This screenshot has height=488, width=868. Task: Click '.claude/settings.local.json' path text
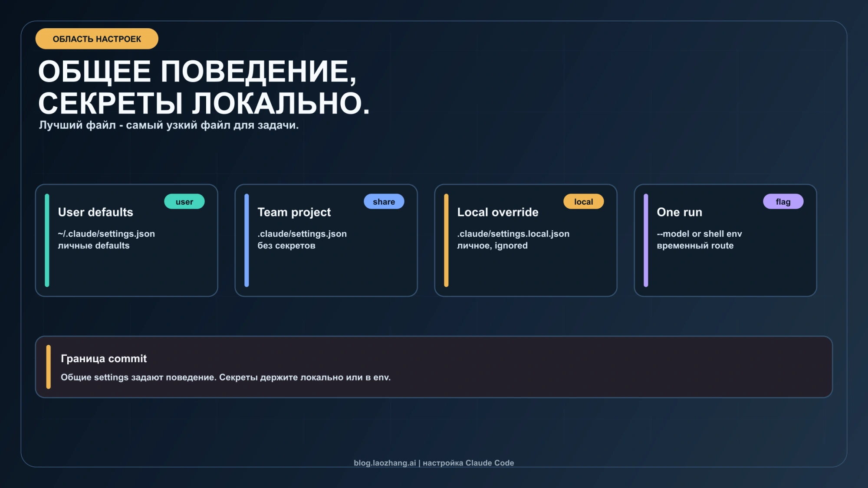[513, 233]
